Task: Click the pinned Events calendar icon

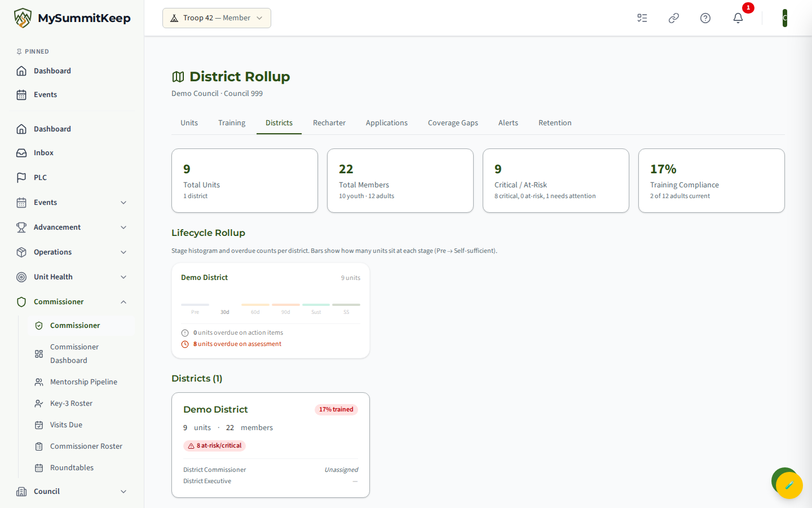Action: (21, 95)
